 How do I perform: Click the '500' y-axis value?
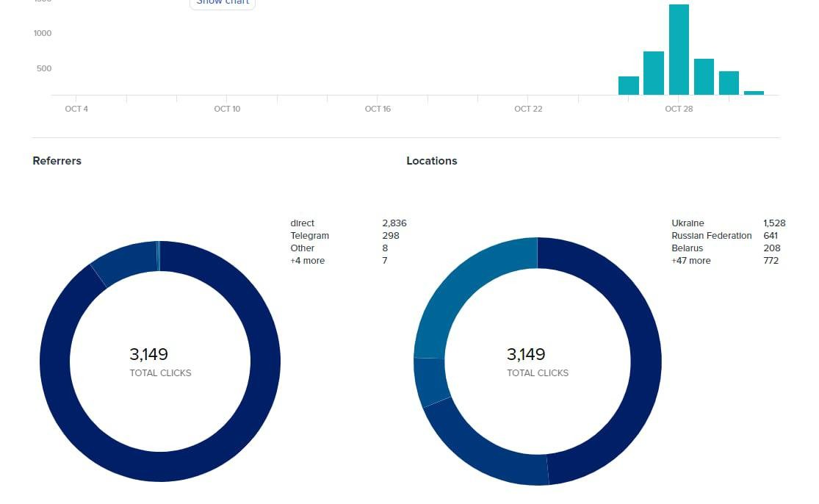pyautogui.click(x=44, y=68)
